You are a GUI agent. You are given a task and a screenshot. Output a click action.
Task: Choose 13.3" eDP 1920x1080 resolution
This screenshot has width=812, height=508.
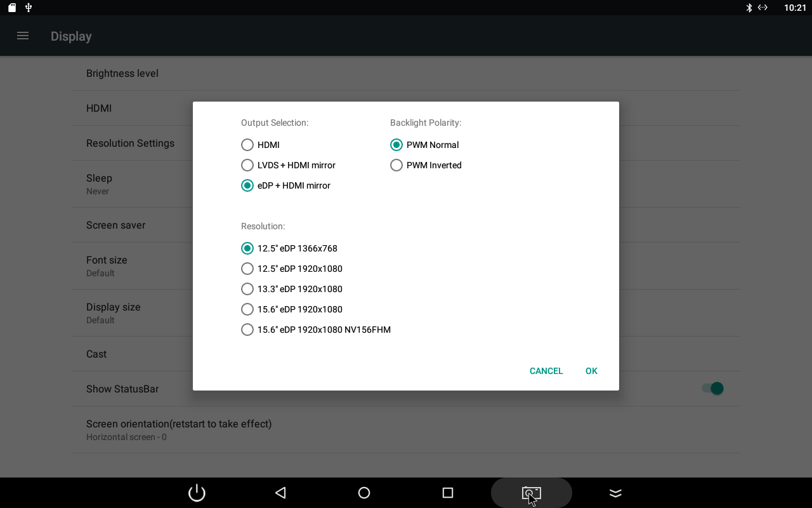(x=247, y=289)
